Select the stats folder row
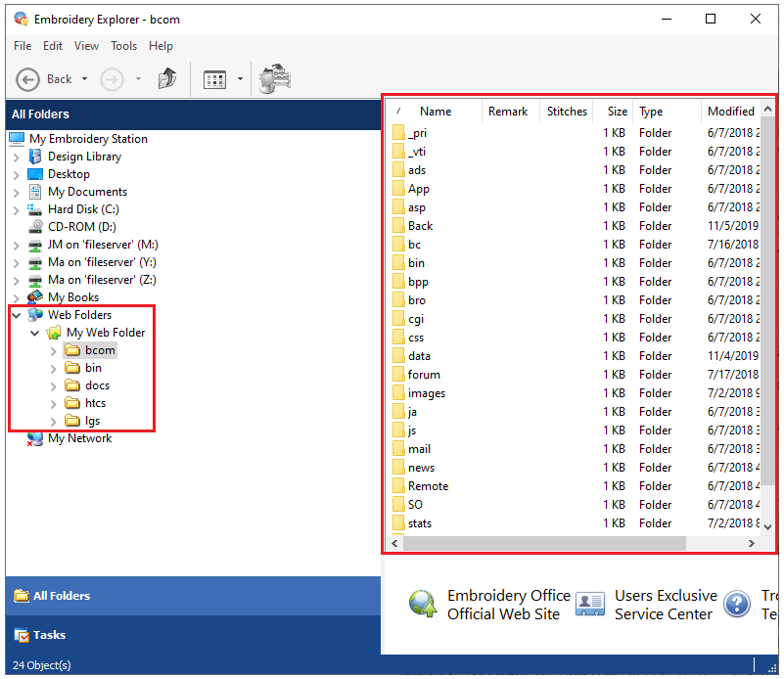784x679 pixels. click(575, 523)
